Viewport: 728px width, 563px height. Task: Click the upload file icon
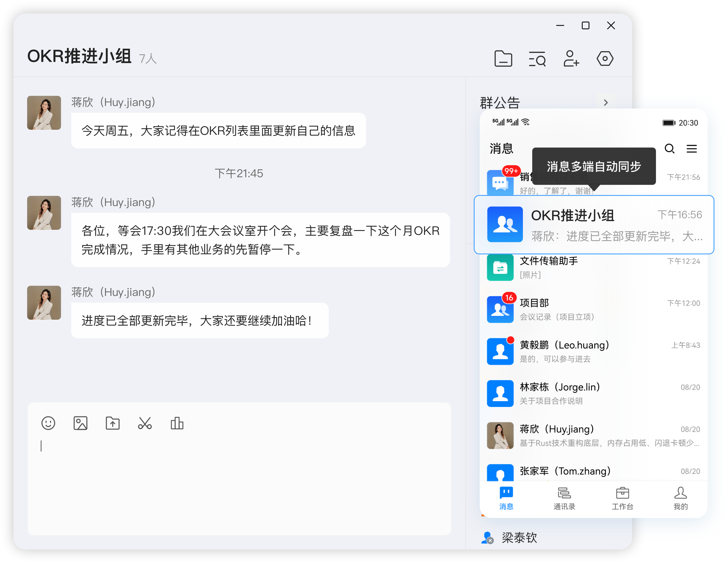coord(113,423)
